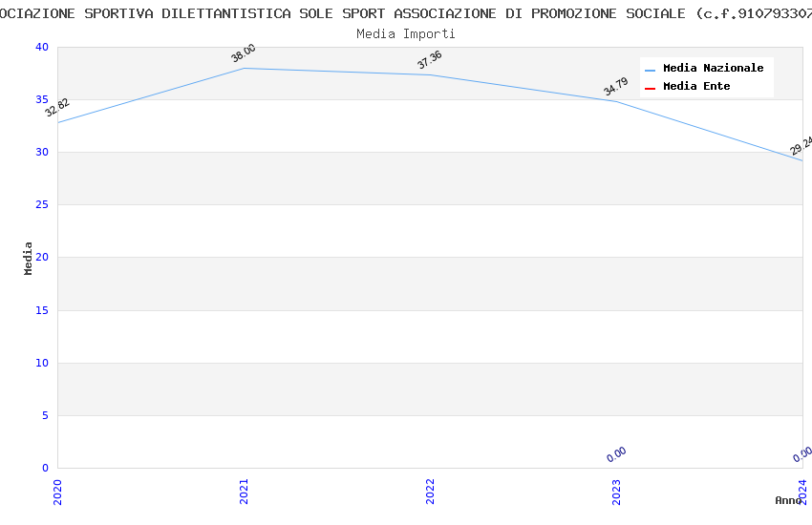The image size is (812, 525).
Task: Select the 37.36 data label
Action: pos(430,60)
